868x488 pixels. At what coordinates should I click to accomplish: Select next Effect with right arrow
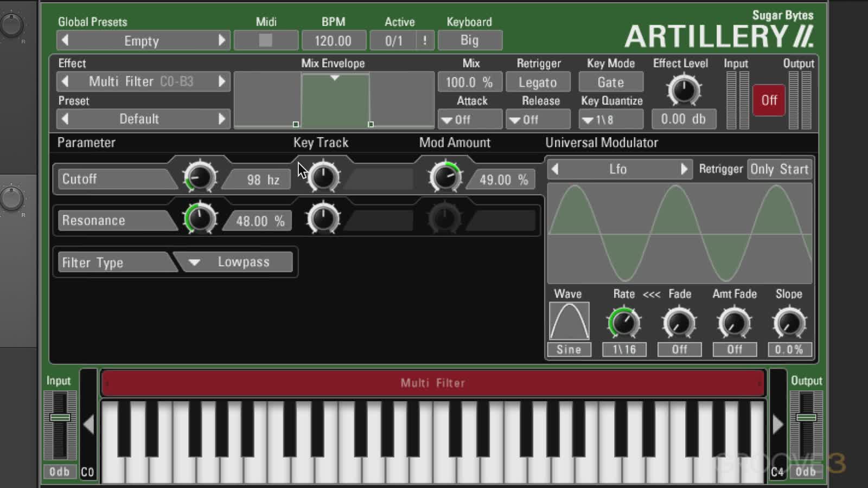(221, 81)
